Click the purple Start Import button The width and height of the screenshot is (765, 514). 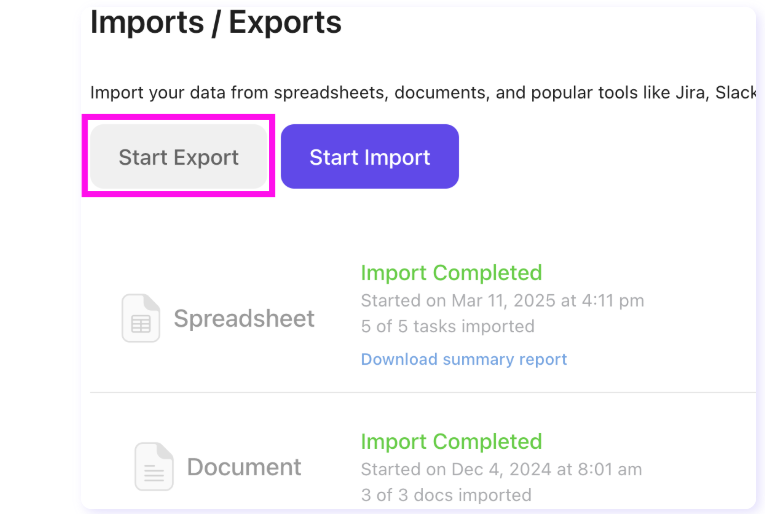coord(370,157)
